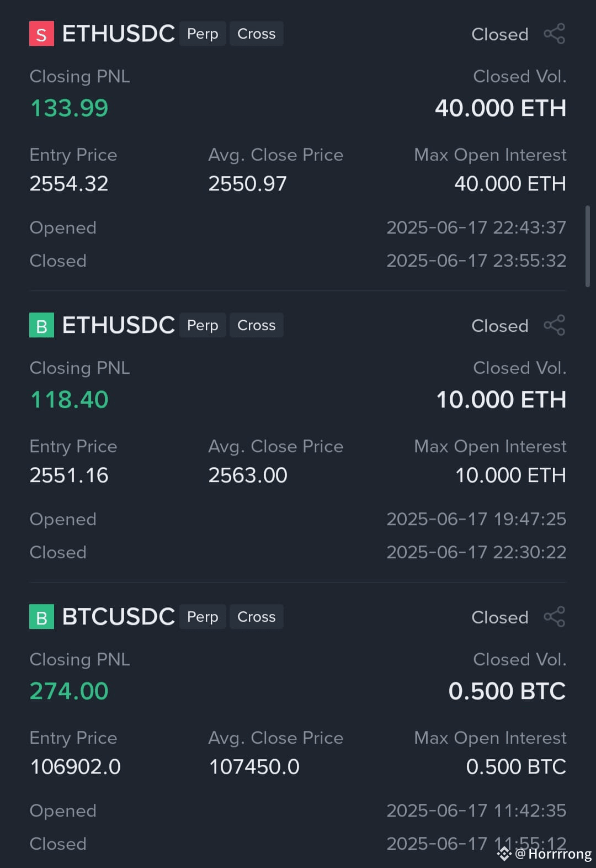Open ETHUSDC short position title

pyautogui.click(x=119, y=34)
